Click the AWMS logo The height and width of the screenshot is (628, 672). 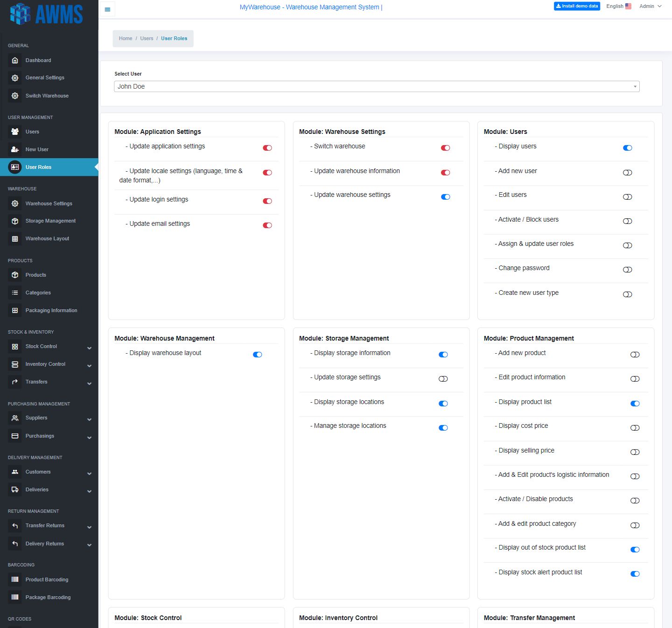tap(47, 14)
